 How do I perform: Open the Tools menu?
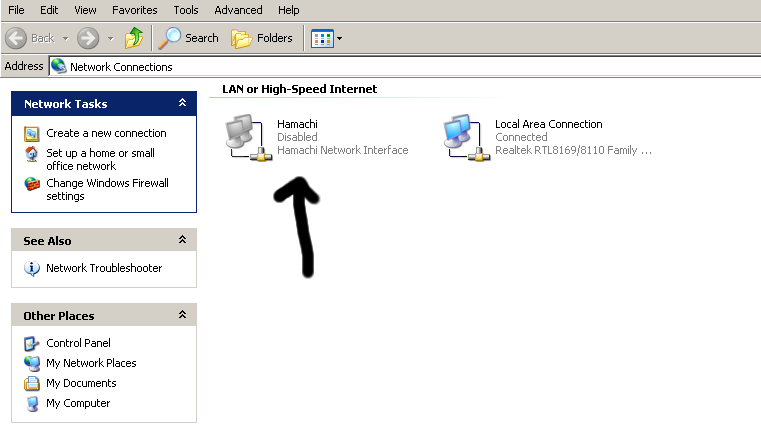(x=186, y=10)
